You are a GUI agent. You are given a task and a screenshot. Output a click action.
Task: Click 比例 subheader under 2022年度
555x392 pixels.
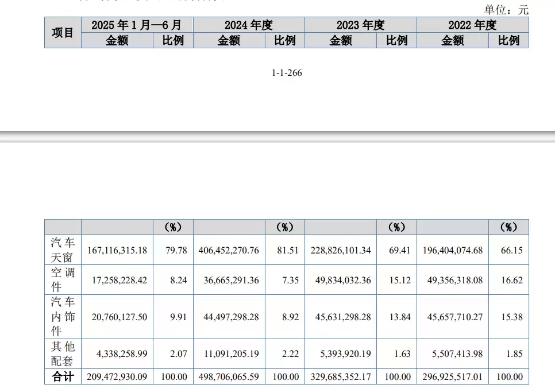click(508, 40)
